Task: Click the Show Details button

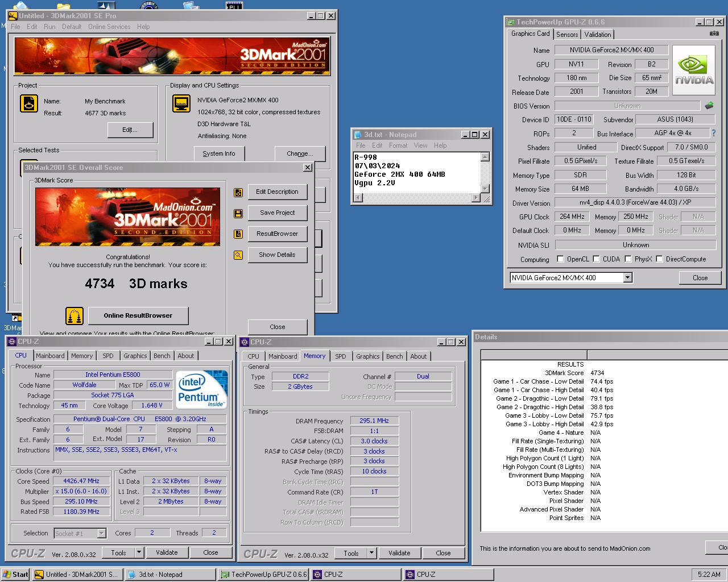Action: 277,255
